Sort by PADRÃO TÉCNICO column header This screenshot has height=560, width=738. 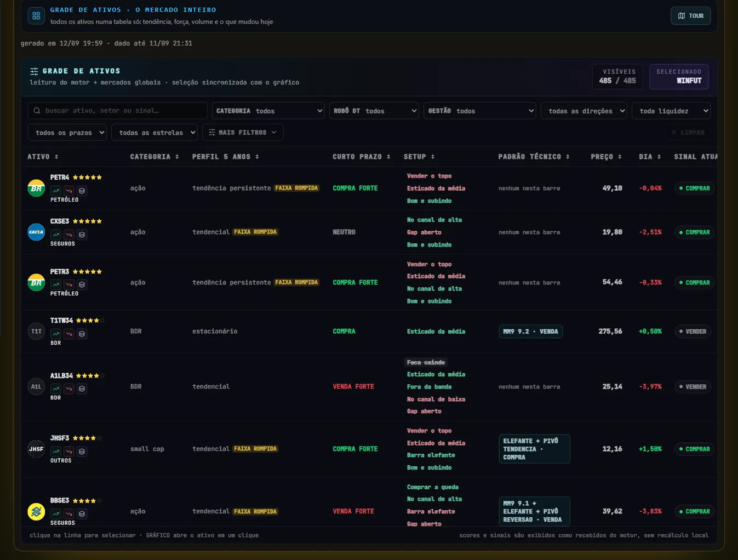[x=534, y=157]
